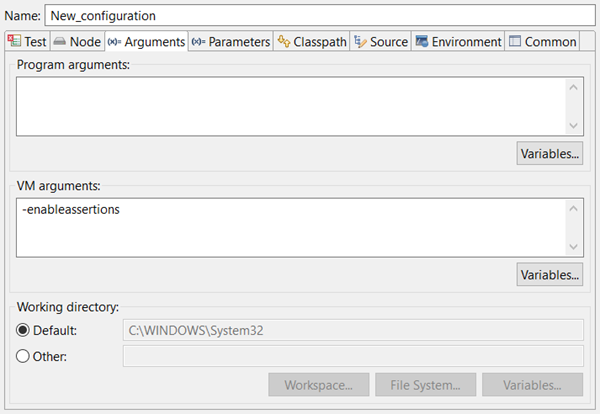
Task: Click the Source tab icon
Action: coord(360,42)
